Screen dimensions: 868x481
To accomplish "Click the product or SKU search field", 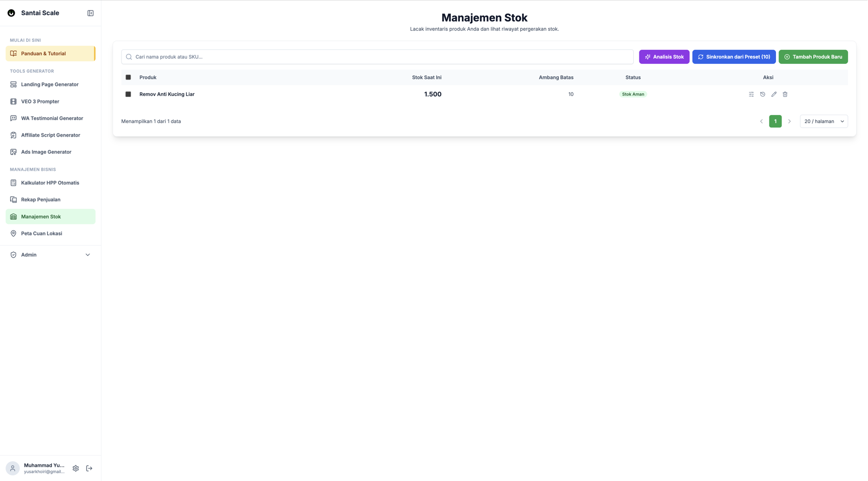I will click(377, 57).
